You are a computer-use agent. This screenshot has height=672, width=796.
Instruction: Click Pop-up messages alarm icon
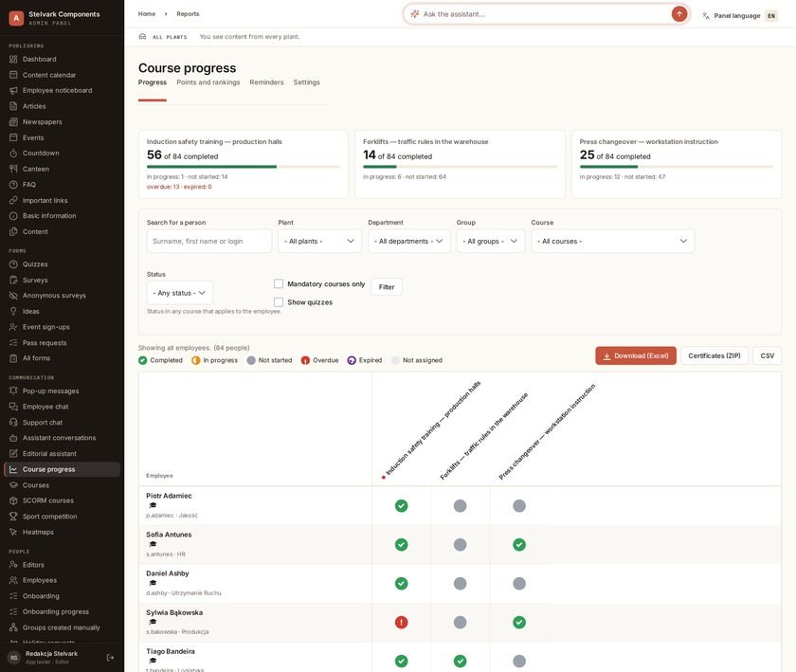[13, 390]
